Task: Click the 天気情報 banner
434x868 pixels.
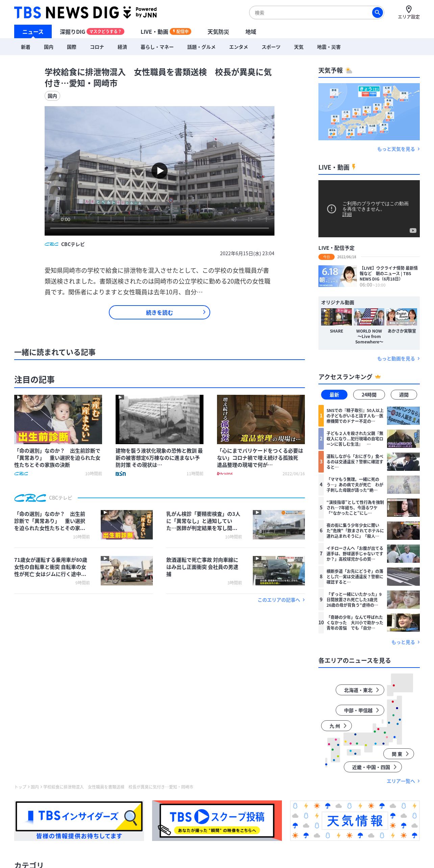Action: 355,821
